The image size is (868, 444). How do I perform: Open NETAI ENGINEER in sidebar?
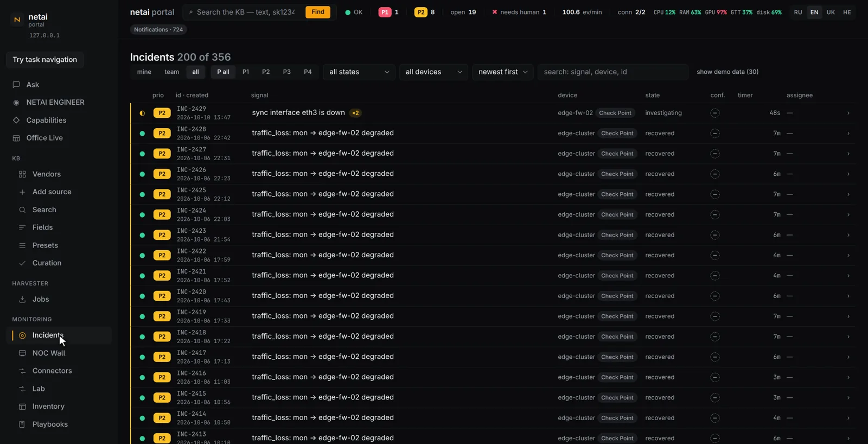59,102
